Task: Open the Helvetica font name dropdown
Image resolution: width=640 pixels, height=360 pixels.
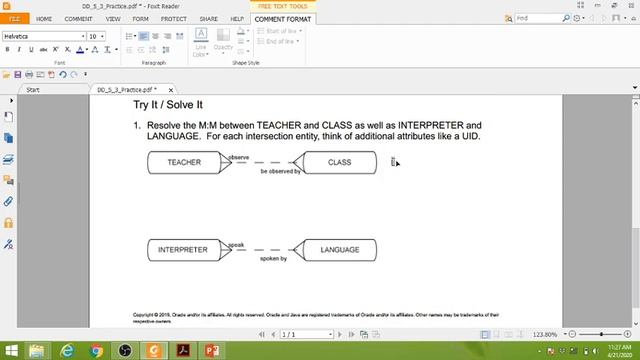Action: pos(83,36)
